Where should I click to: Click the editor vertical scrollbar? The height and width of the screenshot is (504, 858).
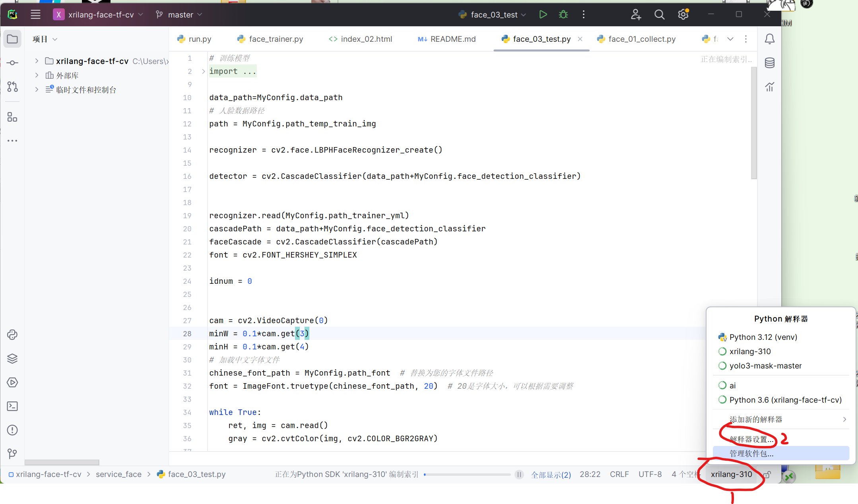pyautogui.click(x=753, y=123)
